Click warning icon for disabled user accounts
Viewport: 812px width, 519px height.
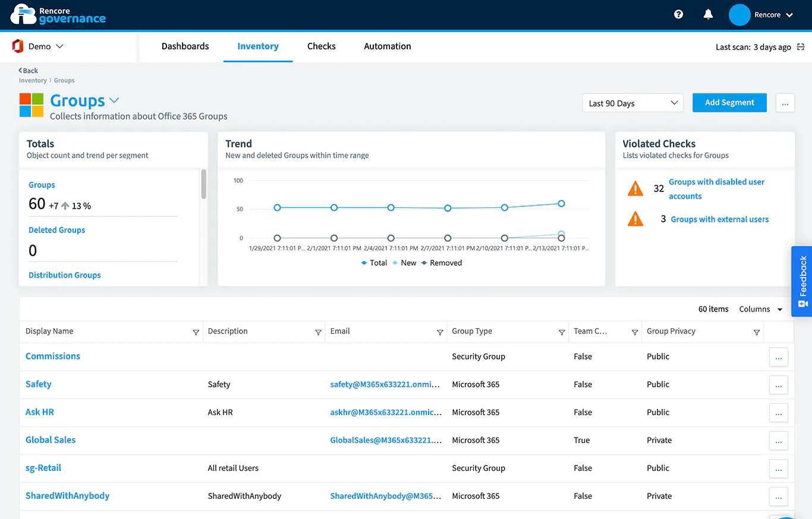point(635,189)
